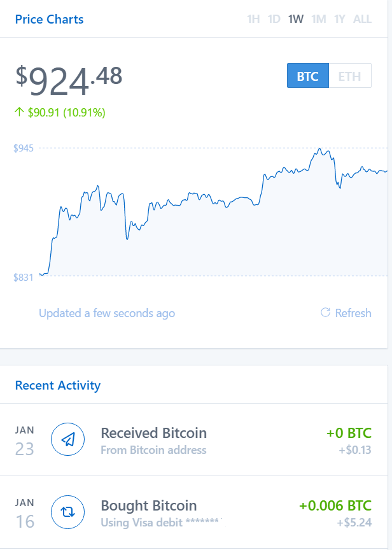This screenshot has width=392, height=550.
Task: Select the 1Y time range
Action: 340,19
